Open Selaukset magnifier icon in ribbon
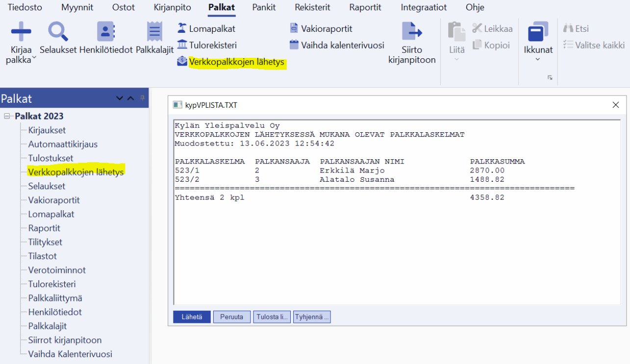 pyautogui.click(x=58, y=32)
